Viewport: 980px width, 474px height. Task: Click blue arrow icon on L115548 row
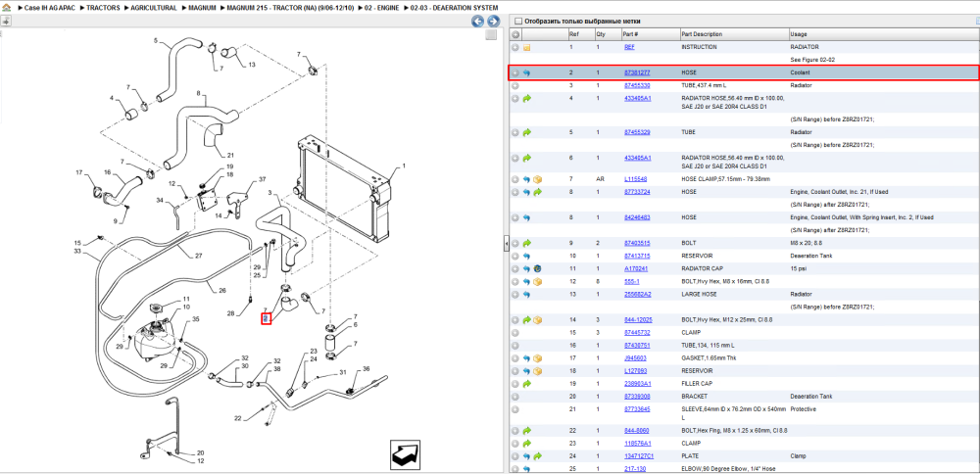(527, 179)
